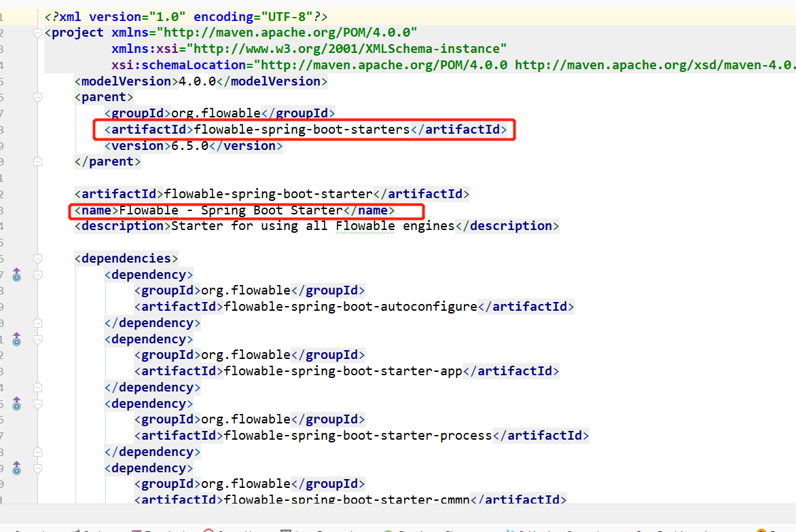Click the xsi:schemaLocation attribute name
This screenshot has width=796, height=532.
(179, 65)
